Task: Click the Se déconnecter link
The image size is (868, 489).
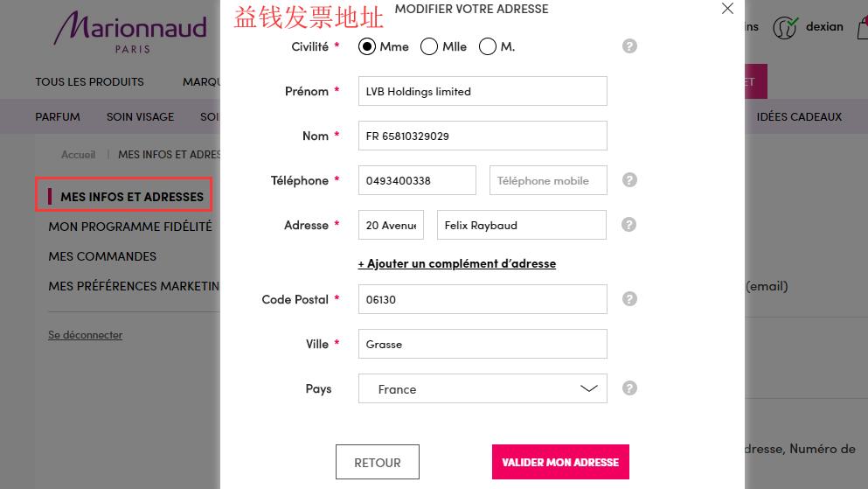Action: click(86, 335)
